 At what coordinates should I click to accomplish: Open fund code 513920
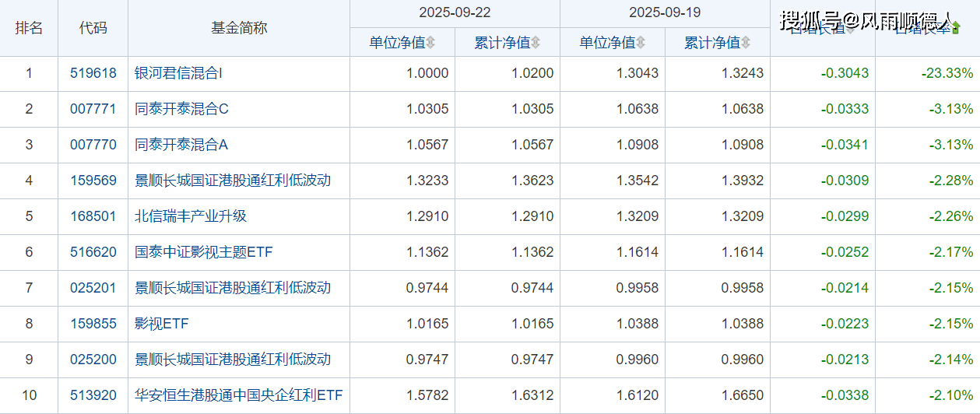pos(93,395)
